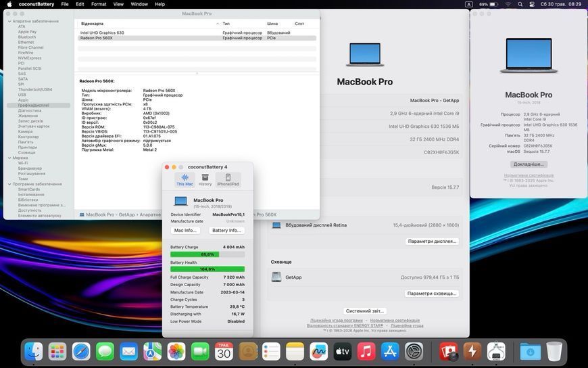Open the coconutBattery application menu

tap(36, 4)
